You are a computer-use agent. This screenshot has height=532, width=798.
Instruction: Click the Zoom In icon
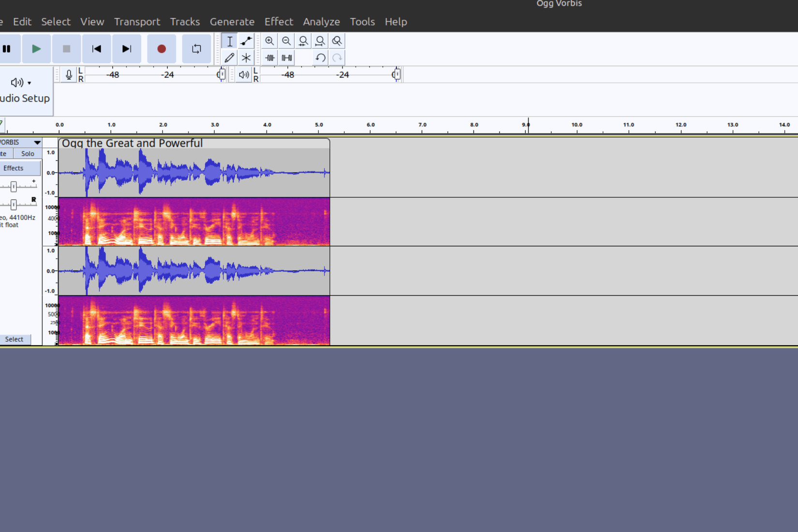point(270,41)
